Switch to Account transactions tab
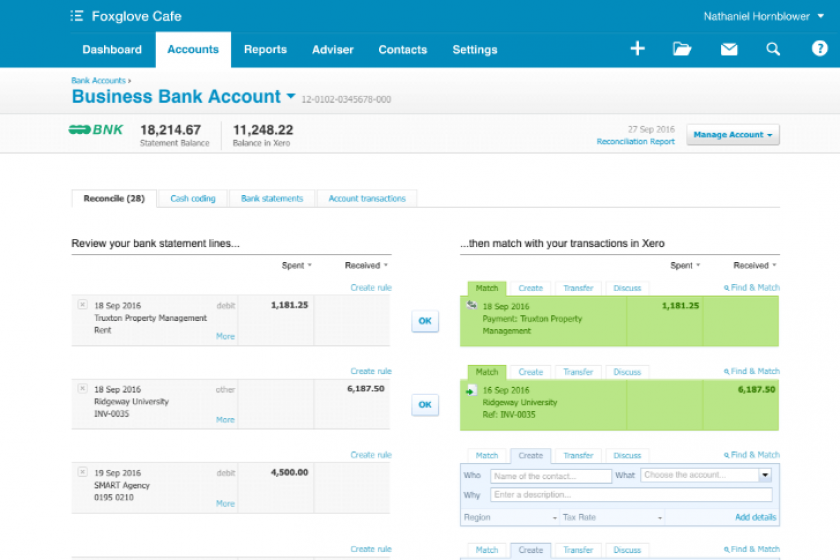 tap(367, 198)
